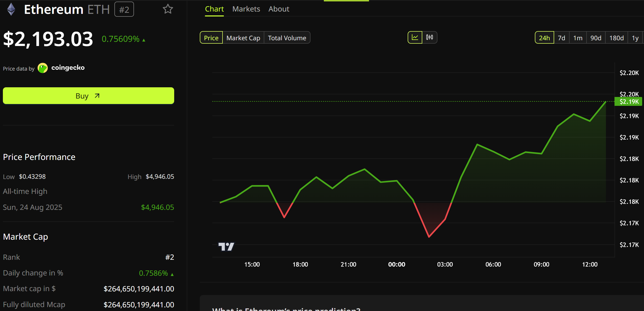Open the Chart tab
The image size is (644, 311).
coord(214,9)
